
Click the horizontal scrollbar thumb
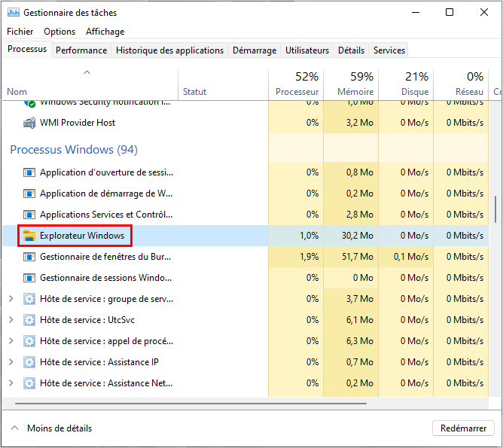coord(191,404)
